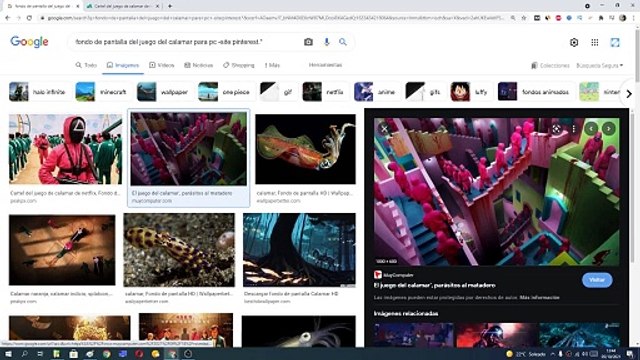This screenshot has width=640, height=360.
Task: Open the Shopping tab
Action: 239,65
